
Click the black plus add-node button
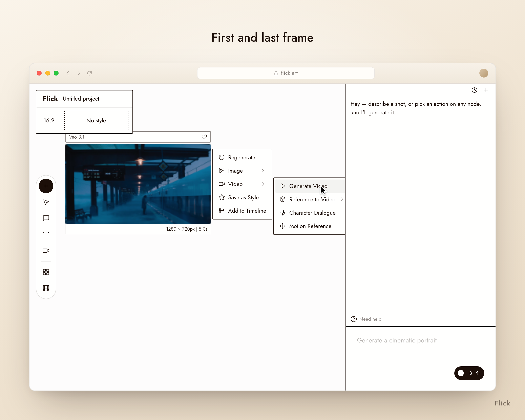pyautogui.click(x=46, y=186)
